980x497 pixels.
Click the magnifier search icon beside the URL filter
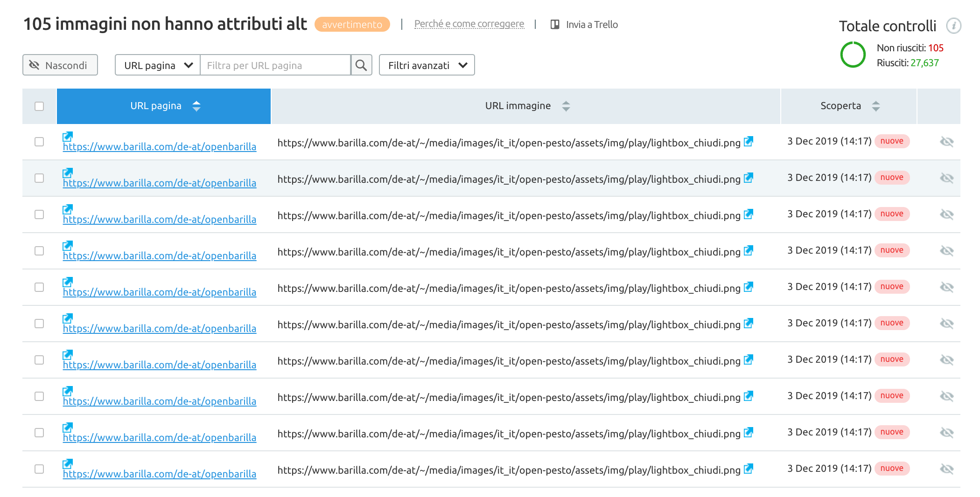coord(361,65)
